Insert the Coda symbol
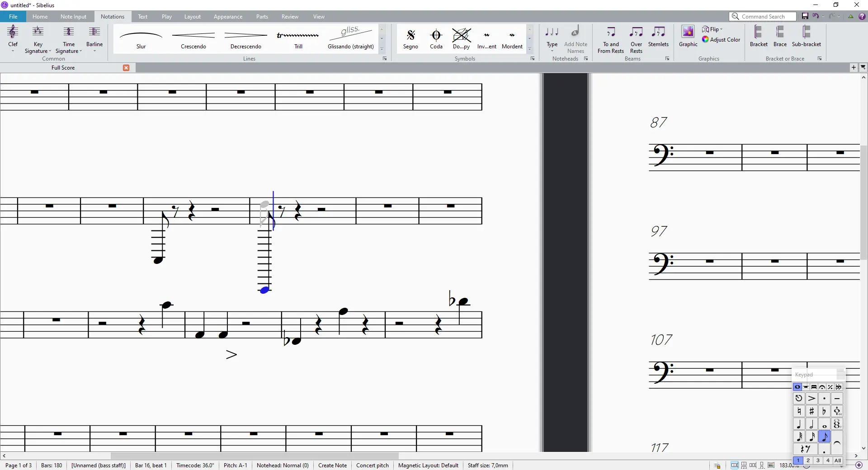Screen dimensions: 868x470 coord(436,38)
